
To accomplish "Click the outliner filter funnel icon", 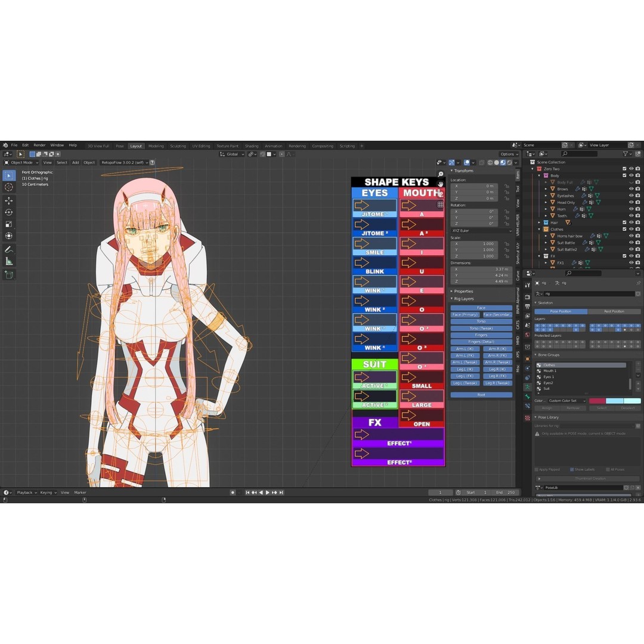I will pos(626,154).
